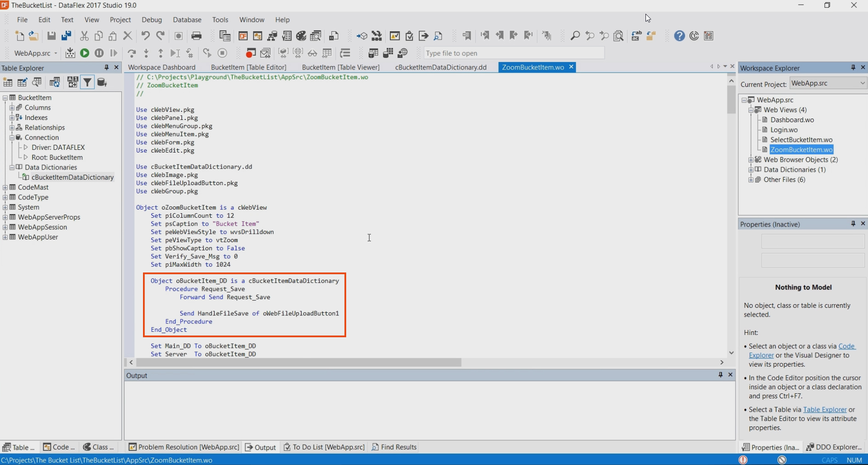Click the Save file icon

(x=51, y=36)
